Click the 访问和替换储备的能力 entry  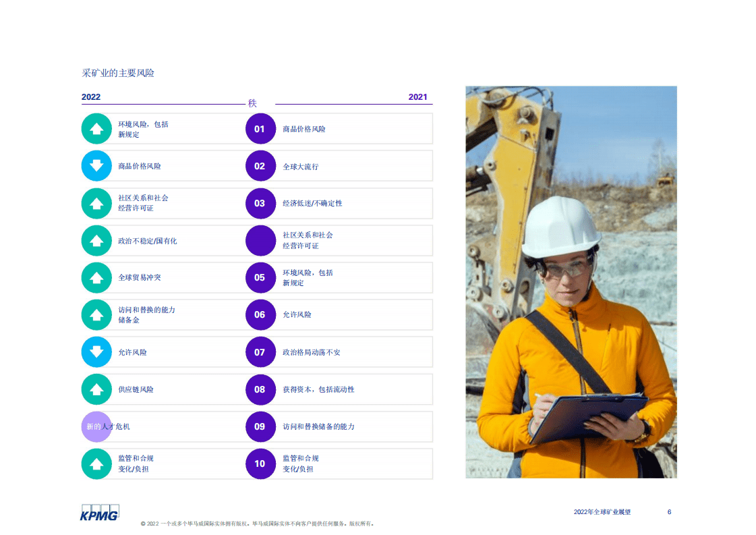[x=318, y=426]
